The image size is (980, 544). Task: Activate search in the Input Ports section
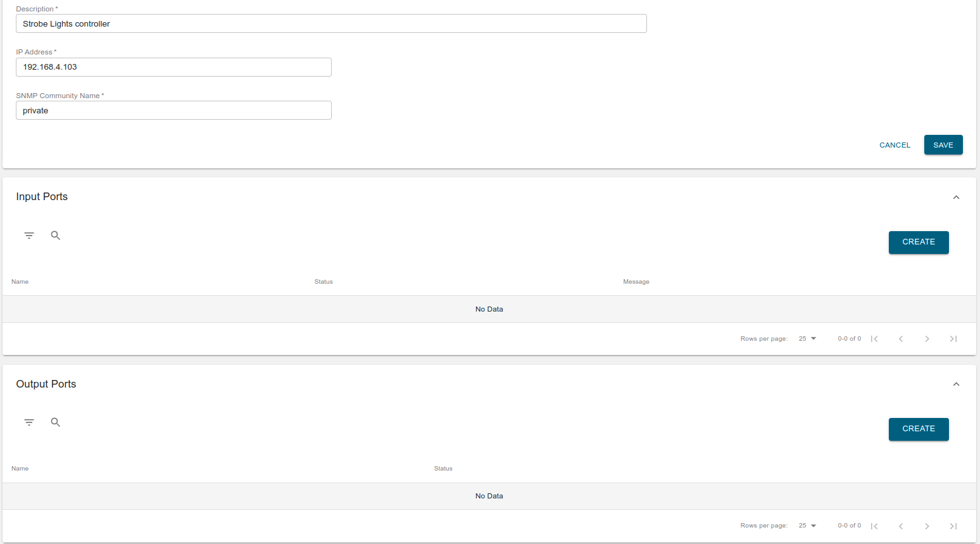click(56, 235)
